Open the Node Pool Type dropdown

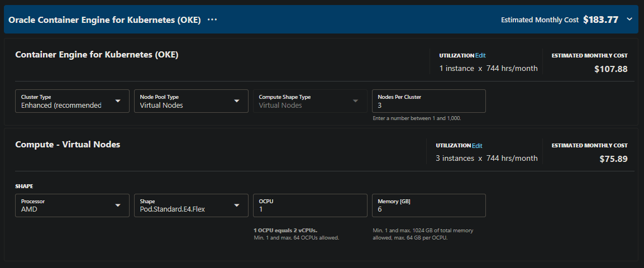(192, 101)
